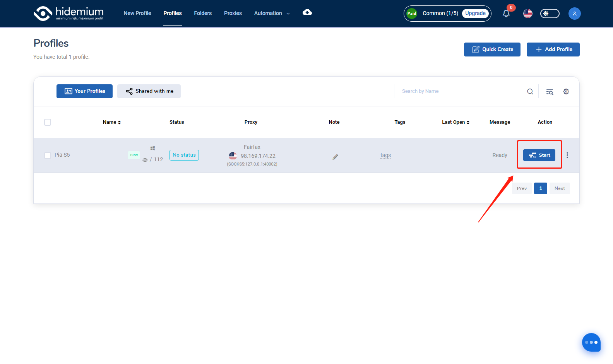Open the notifications bell
Screen dimensions: 613x364
pos(506,14)
